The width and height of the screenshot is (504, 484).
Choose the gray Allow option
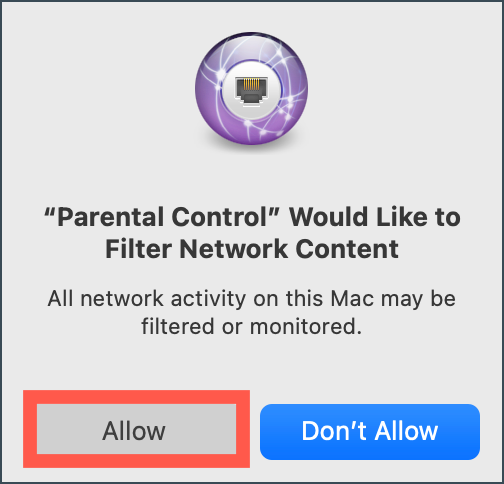[x=136, y=429]
